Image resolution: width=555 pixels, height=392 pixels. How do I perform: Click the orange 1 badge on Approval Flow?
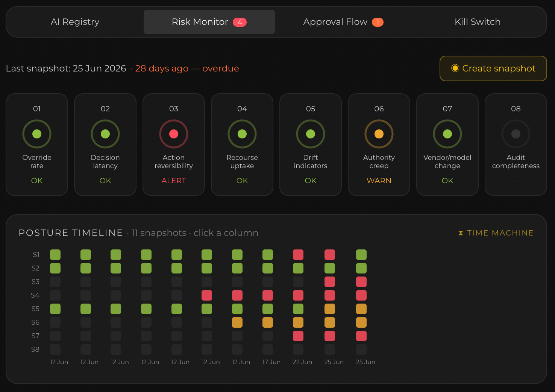tap(378, 22)
